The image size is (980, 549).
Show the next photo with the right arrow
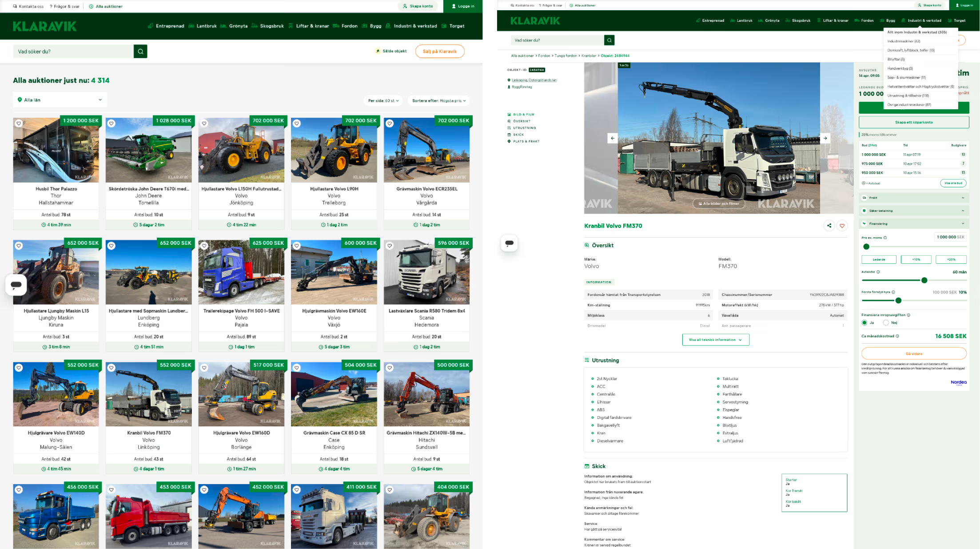point(825,138)
